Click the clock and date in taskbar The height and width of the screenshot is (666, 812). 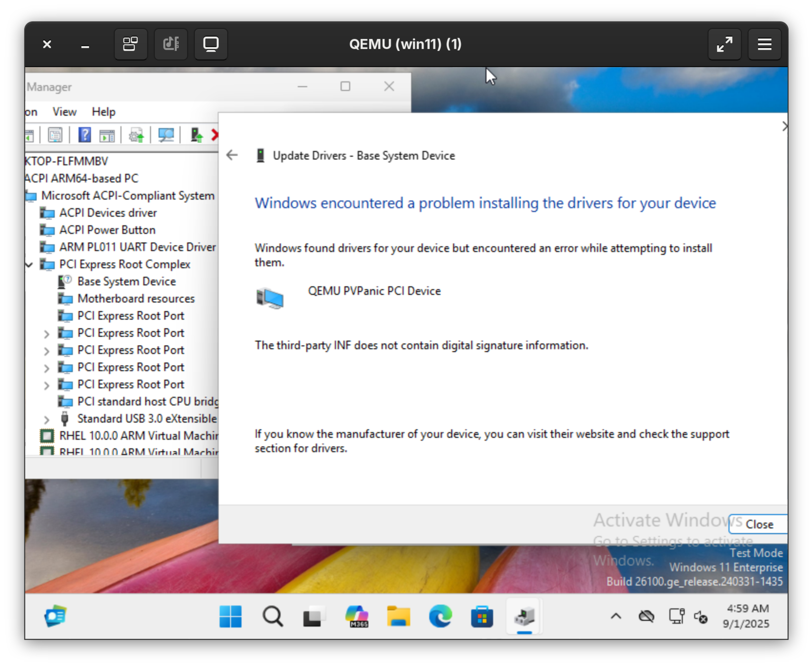[747, 616]
